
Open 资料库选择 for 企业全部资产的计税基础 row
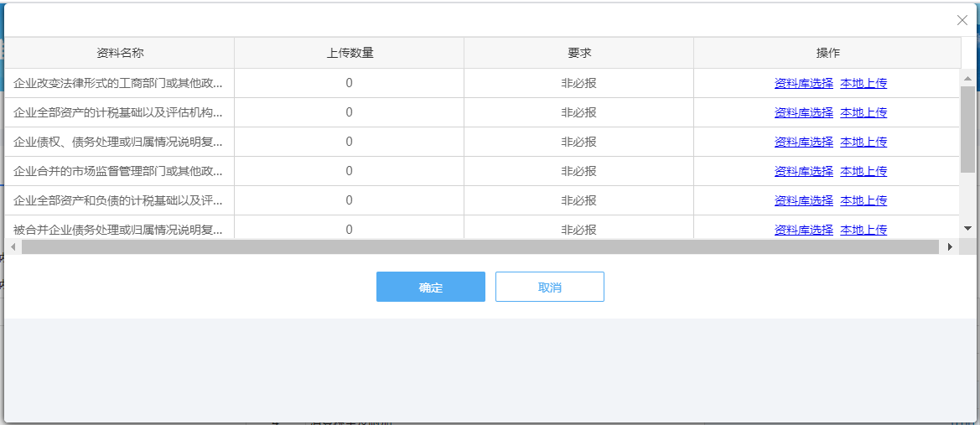tap(804, 112)
